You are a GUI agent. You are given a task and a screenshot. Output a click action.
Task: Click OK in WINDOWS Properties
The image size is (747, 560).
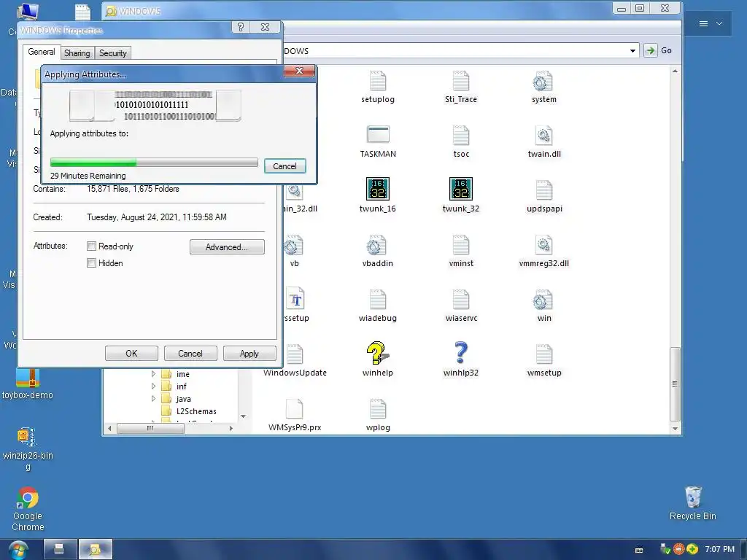click(131, 354)
